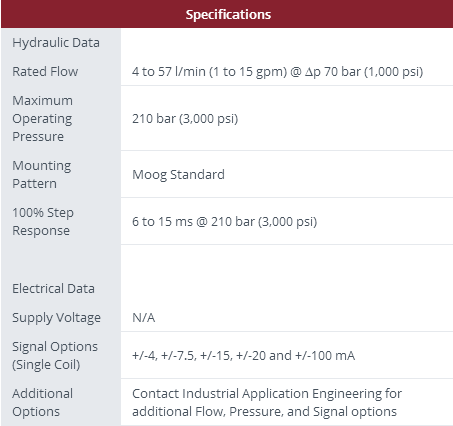Click the Additional Options label
The width and height of the screenshot is (453, 426).
coord(43,402)
